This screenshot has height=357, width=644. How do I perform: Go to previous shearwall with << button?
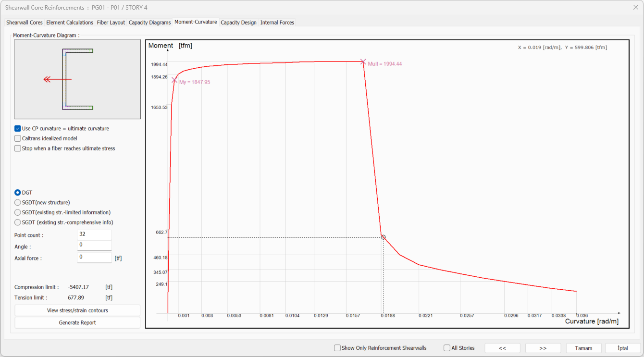coord(502,348)
